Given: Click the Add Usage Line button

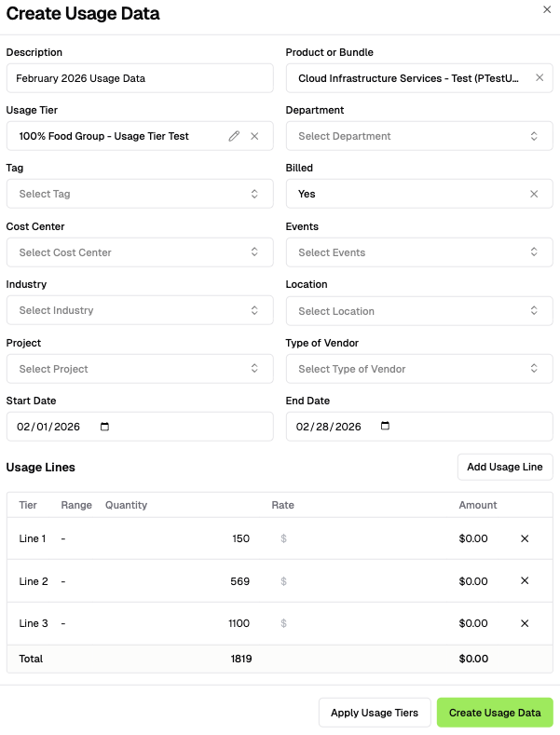Looking at the screenshot, I should pyautogui.click(x=505, y=467).
